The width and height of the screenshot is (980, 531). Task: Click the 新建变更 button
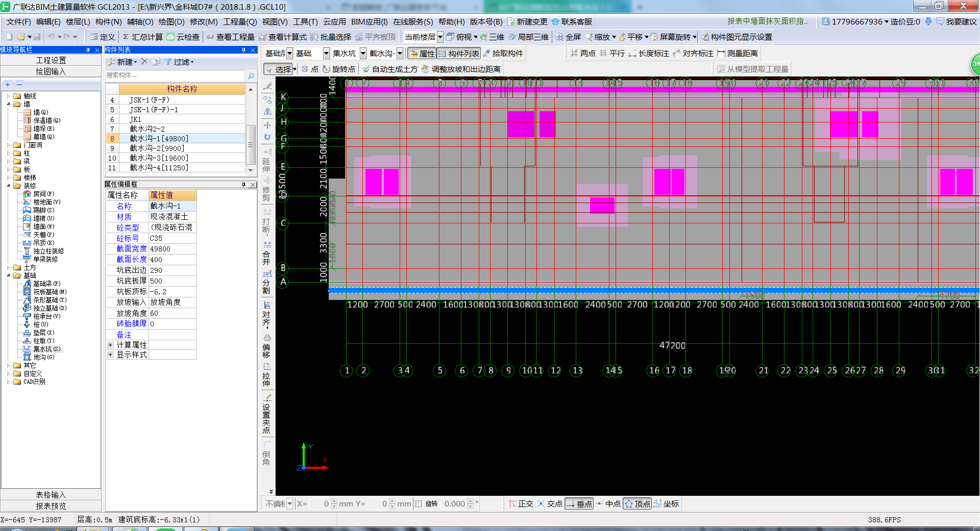coord(527,21)
